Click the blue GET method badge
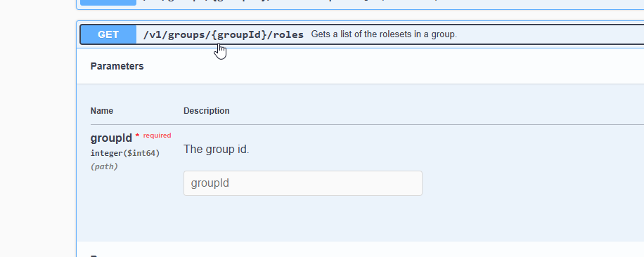The width and height of the screenshot is (644, 257). click(108, 34)
